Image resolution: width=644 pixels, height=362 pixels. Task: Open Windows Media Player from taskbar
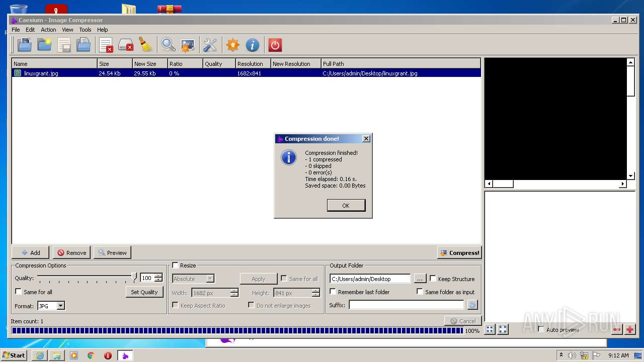pyautogui.click(x=74, y=355)
